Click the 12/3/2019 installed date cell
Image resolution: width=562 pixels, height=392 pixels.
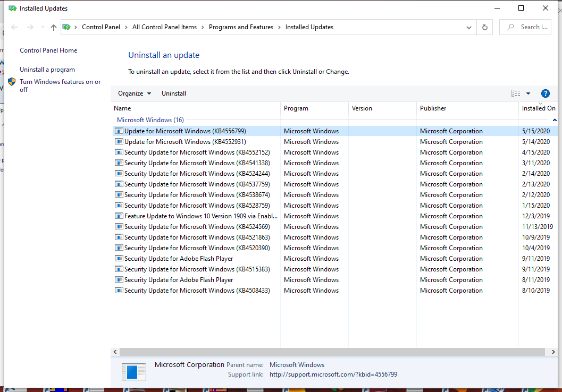(536, 216)
